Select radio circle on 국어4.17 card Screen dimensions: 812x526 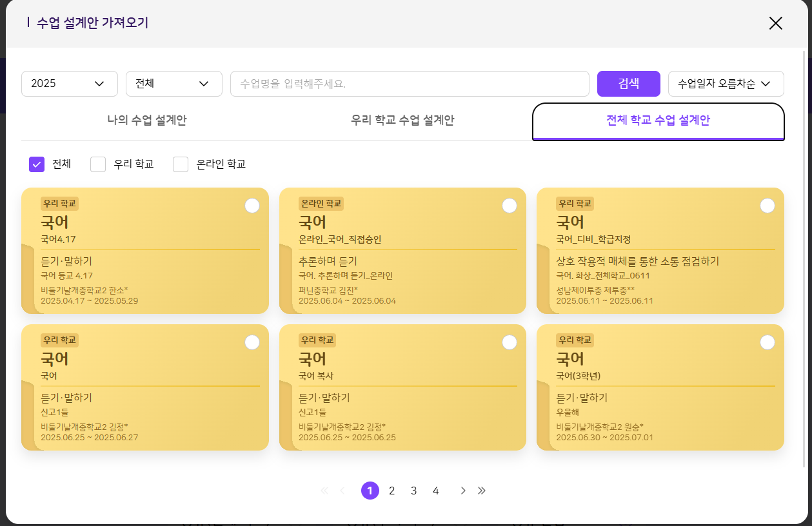coord(252,206)
